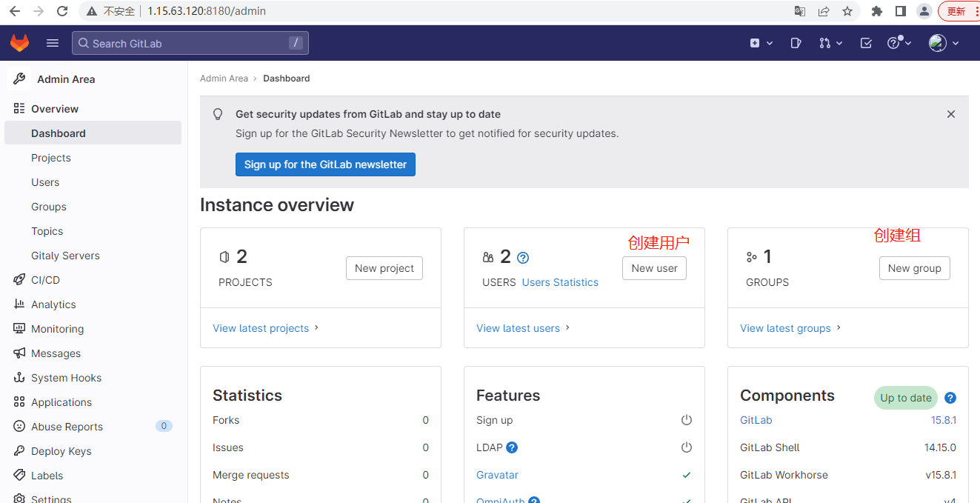Open the Help question mark dropdown
Screen dimensions: 980x503
[899, 43]
